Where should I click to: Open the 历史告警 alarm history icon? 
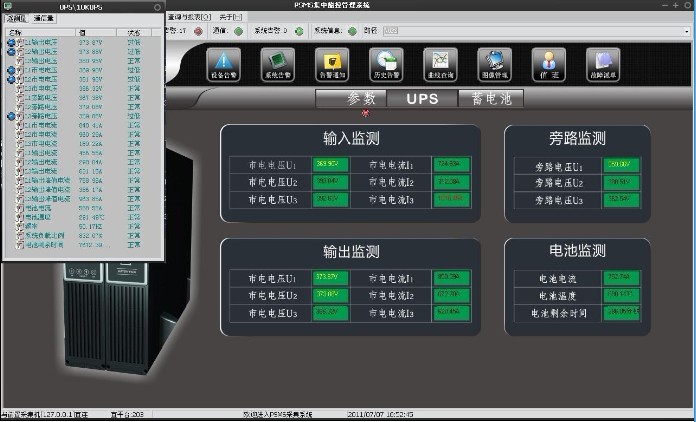coord(385,65)
